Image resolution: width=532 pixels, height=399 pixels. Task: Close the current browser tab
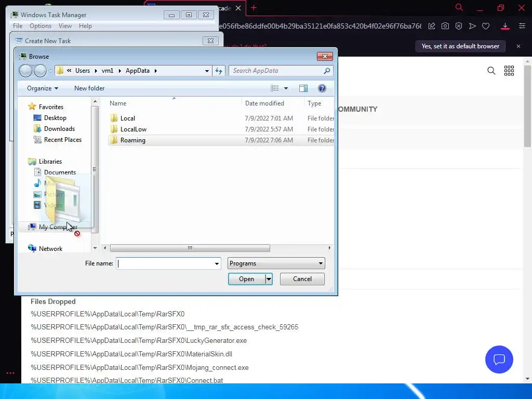238,8
